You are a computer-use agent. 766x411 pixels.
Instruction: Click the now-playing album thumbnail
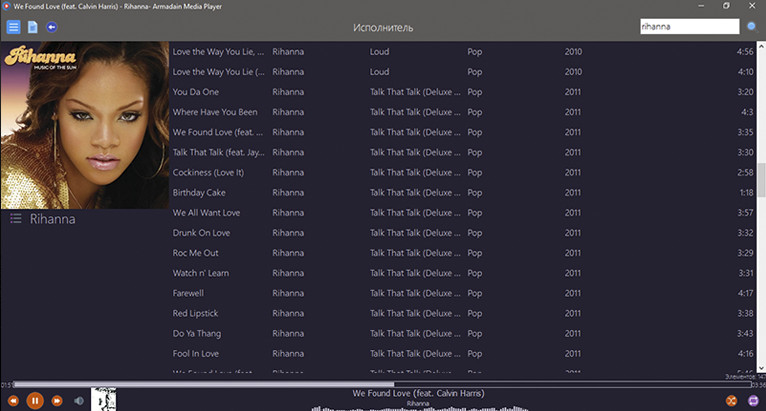(104, 400)
